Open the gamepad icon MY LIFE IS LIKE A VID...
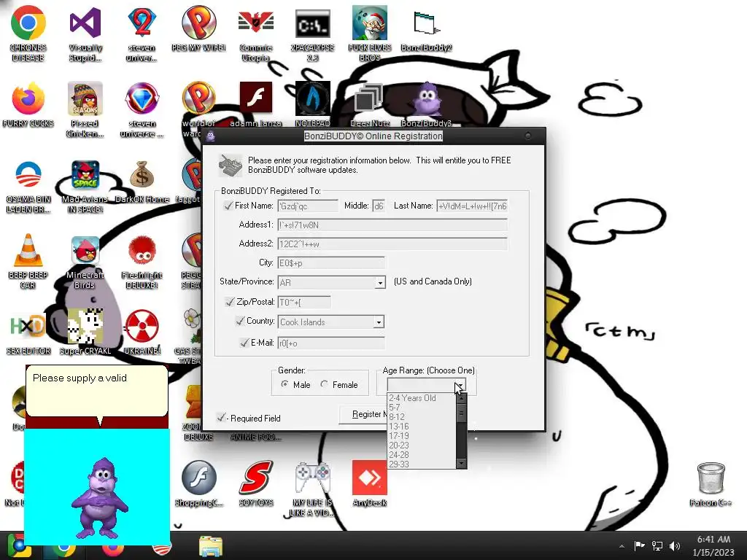This screenshot has height=560, width=747. tap(312, 477)
